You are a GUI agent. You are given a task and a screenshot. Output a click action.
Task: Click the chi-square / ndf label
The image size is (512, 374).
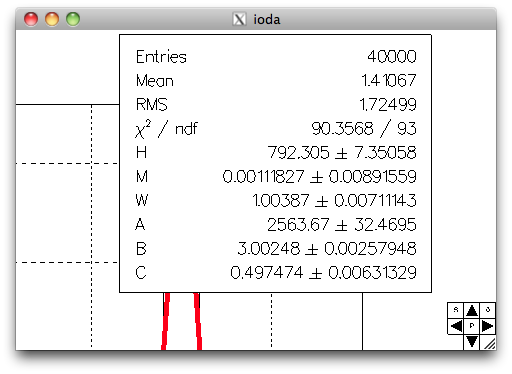[166, 129]
